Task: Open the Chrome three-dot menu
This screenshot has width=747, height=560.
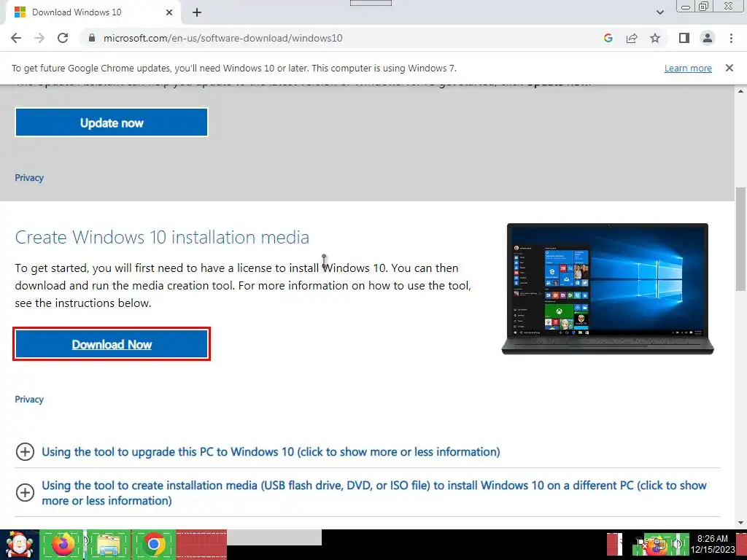Action: [x=731, y=38]
